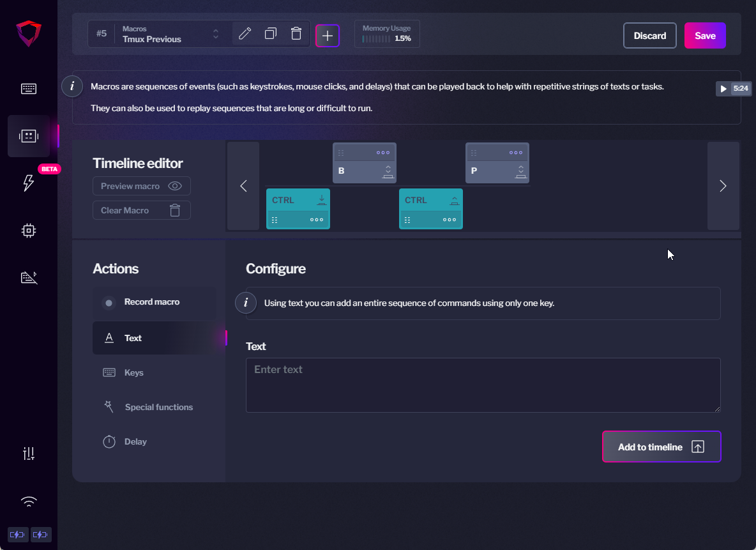This screenshot has width=756, height=550.
Task: Clear Macro from the timeline
Action: (x=141, y=210)
